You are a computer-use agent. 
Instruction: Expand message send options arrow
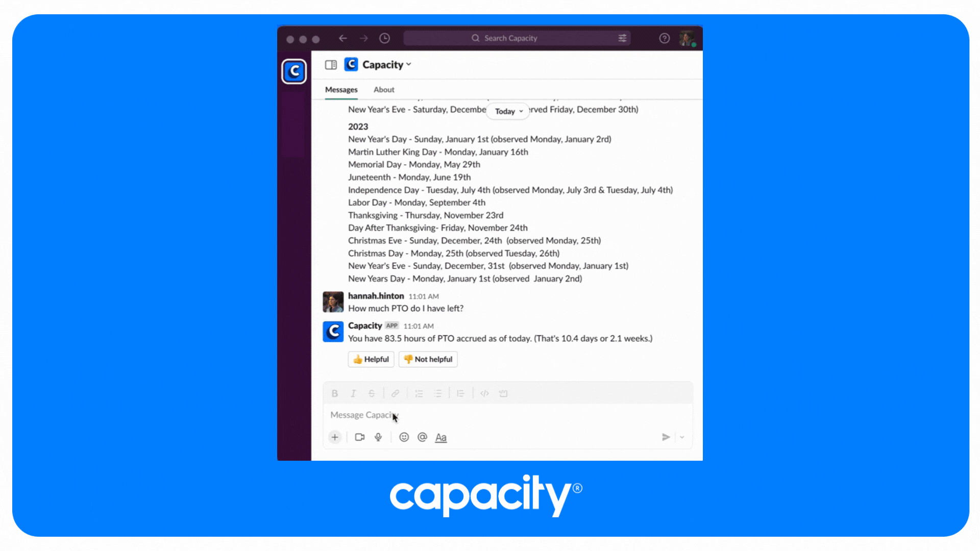pyautogui.click(x=682, y=437)
